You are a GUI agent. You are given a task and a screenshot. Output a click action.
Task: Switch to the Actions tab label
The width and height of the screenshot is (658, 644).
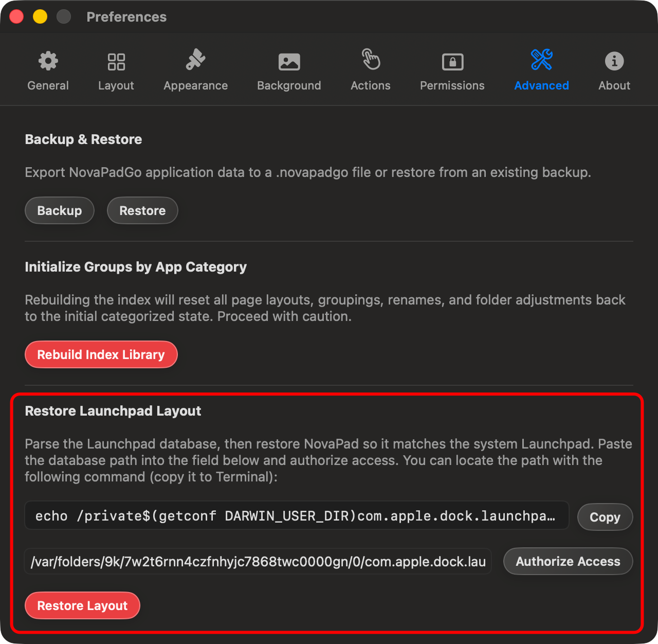tap(371, 85)
